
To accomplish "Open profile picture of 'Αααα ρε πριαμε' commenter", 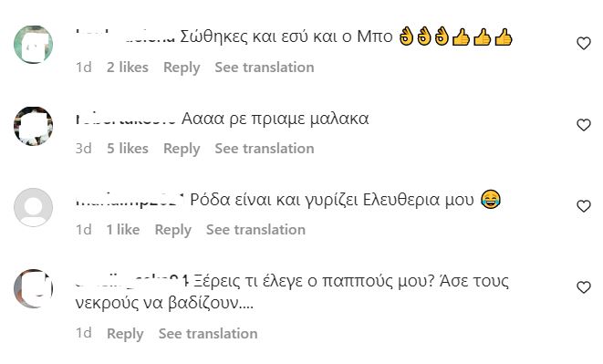I will 33,126.
